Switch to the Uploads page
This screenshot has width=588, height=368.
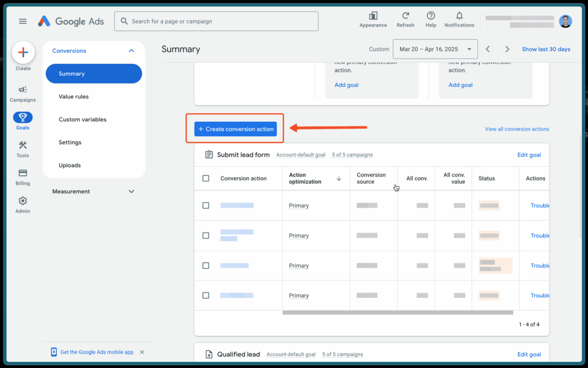(69, 165)
